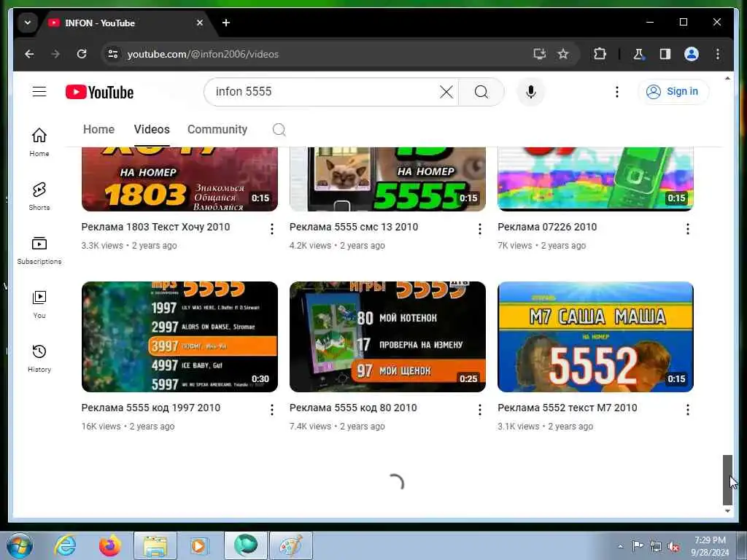Image resolution: width=747 pixels, height=560 pixels.
Task: Open Windows Start menu
Action: click(x=19, y=545)
